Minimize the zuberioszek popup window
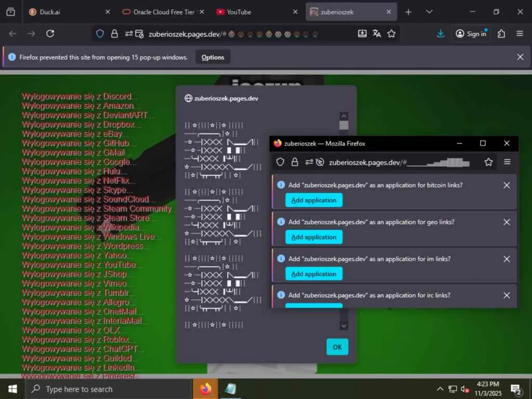The height and width of the screenshot is (399, 532). coord(459,143)
